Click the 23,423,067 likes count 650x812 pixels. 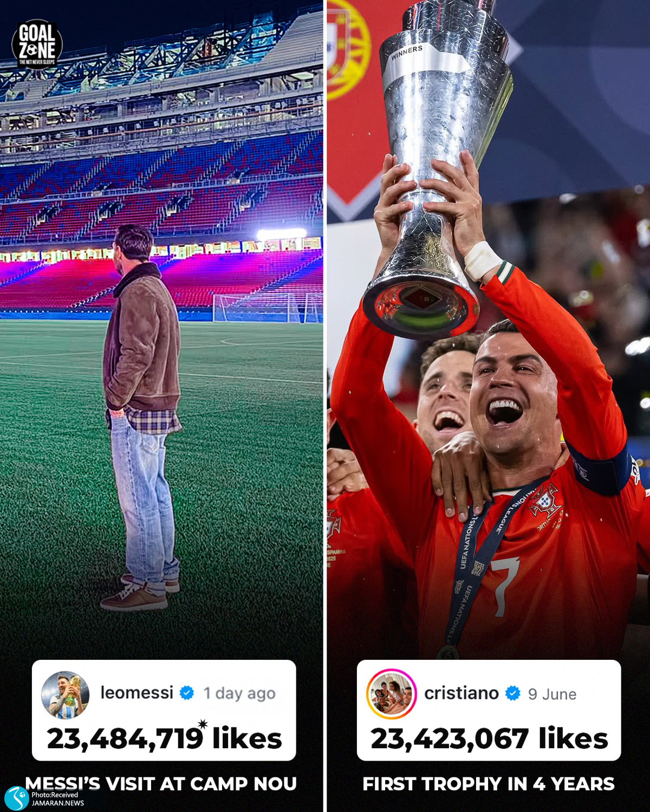[x=489, y=738]
